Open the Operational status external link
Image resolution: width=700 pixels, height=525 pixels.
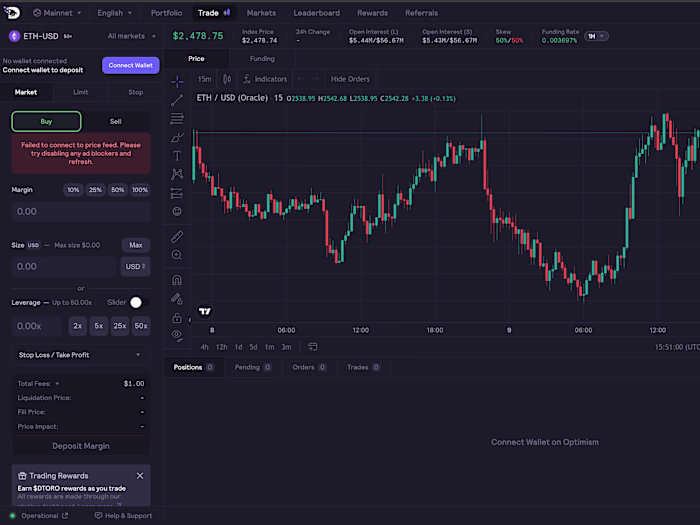(x=65, y=516)
